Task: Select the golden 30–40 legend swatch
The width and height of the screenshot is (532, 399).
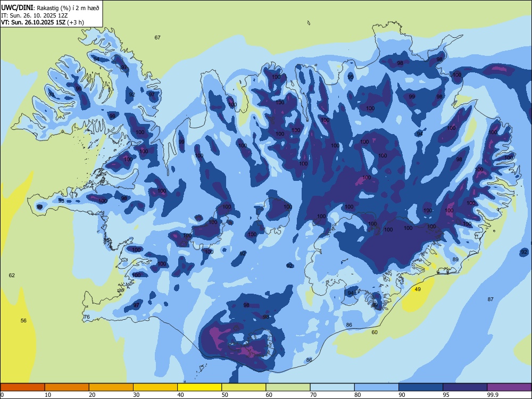Action: click(x=155, y=387)
